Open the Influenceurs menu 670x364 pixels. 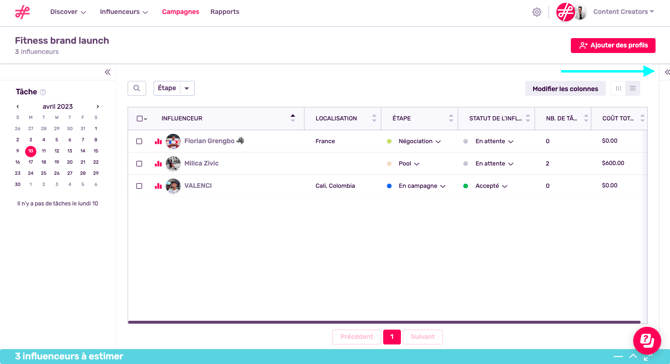[123, 12]
